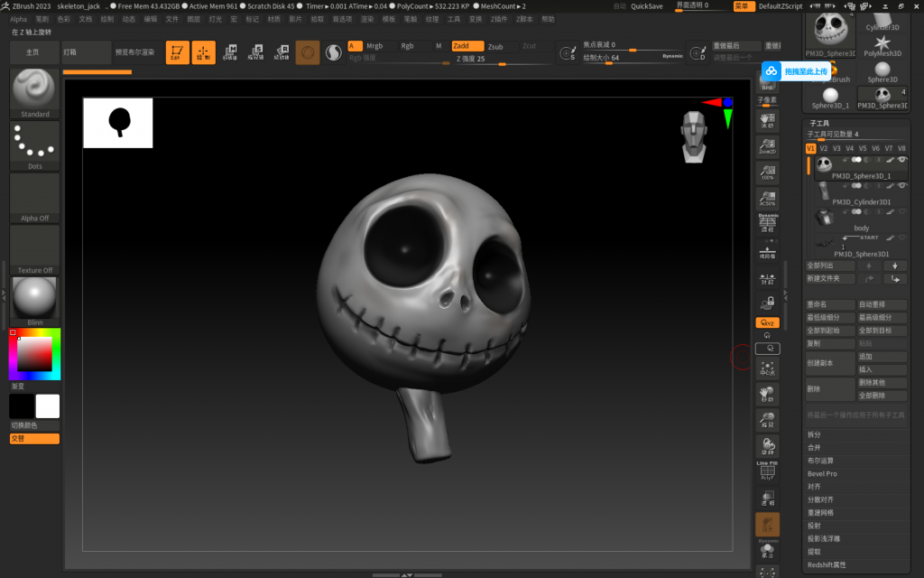Screen dimensions: 924x578
Task: Activate the Draw mode button beside Edit
Action: point(203,51)
